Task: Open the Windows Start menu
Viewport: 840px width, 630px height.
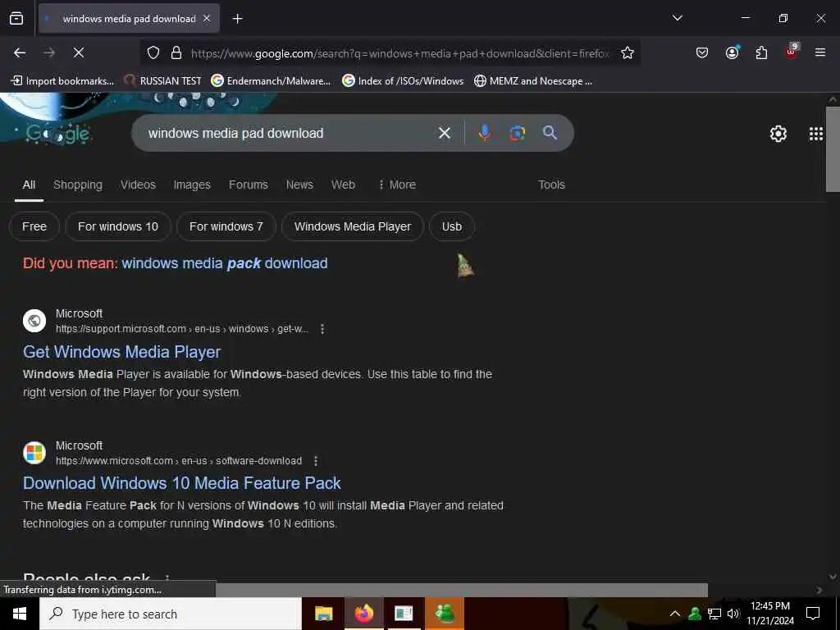Action: pos(20,614)
